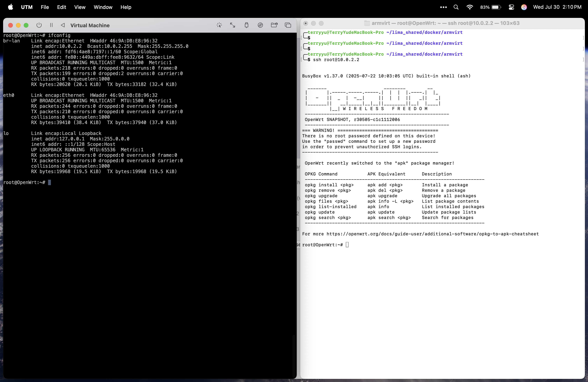Open Spotlight search in menu bar

[456, 7]
